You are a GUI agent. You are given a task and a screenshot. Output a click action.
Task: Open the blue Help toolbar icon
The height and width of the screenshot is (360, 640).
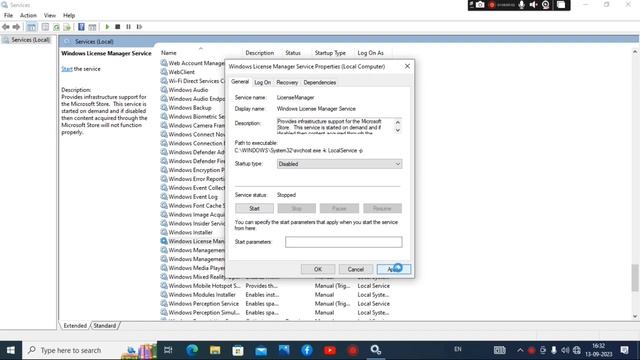coord(81,27)
